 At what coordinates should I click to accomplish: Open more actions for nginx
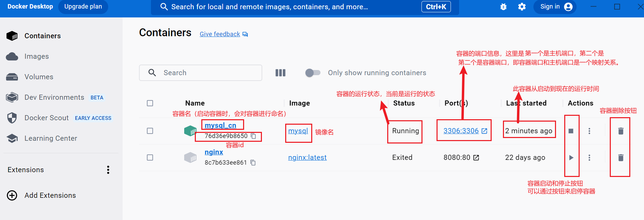[x=589, y=157]
